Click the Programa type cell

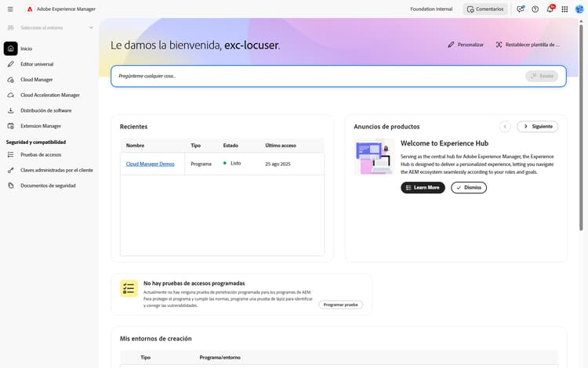pyautogui.click(x=201, y=164)
